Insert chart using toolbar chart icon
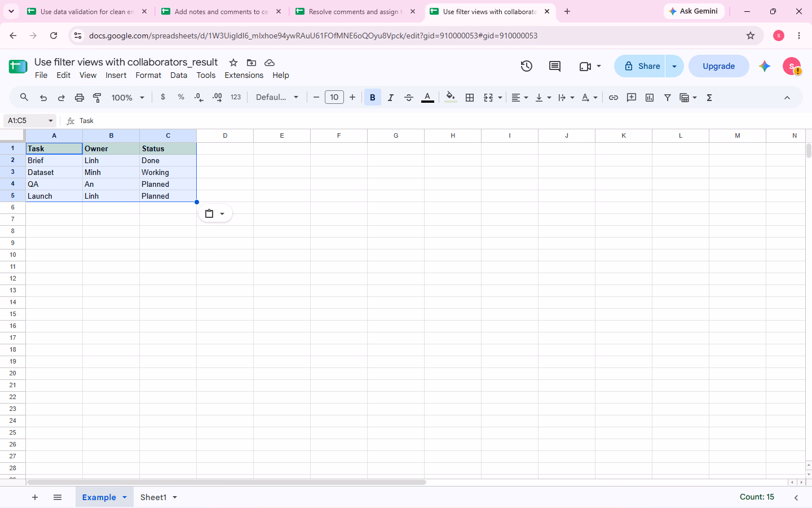The width and height of the screenshot is (812, 508). click(650, 98)
